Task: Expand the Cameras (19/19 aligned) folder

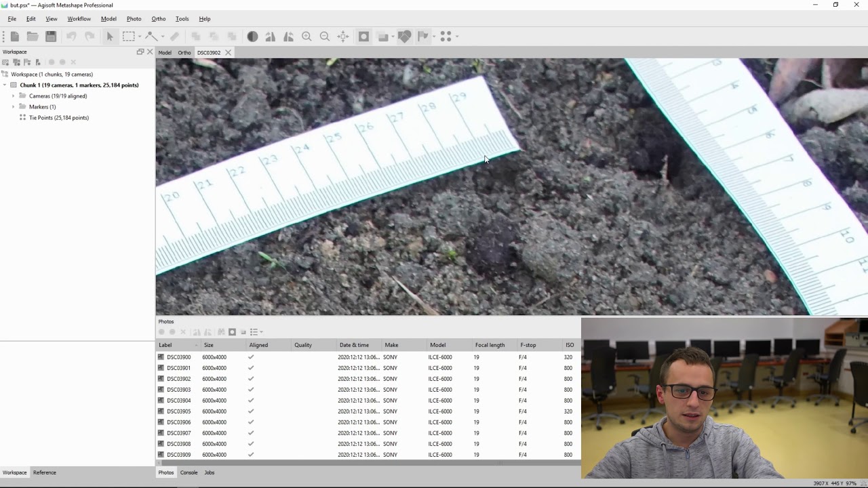Action: (x=13, y=96)
